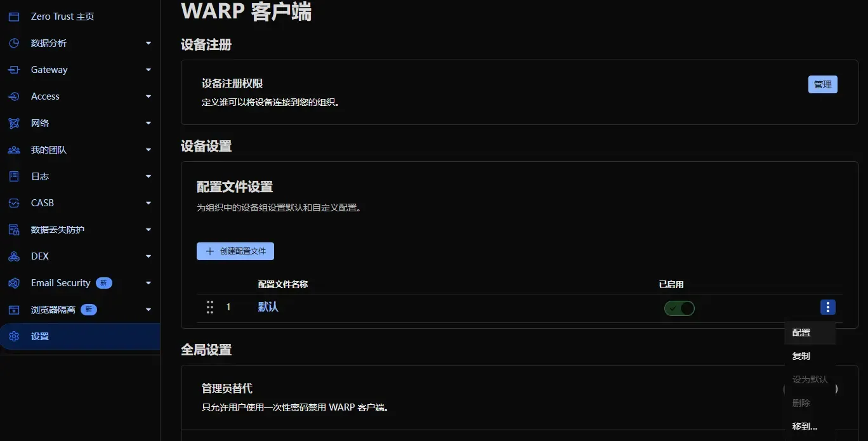The width and height of the screenshot is (868, 441).
Task: Click the Access key icon in sidebar
Action: pyautogui.click(x=13, y=96)
